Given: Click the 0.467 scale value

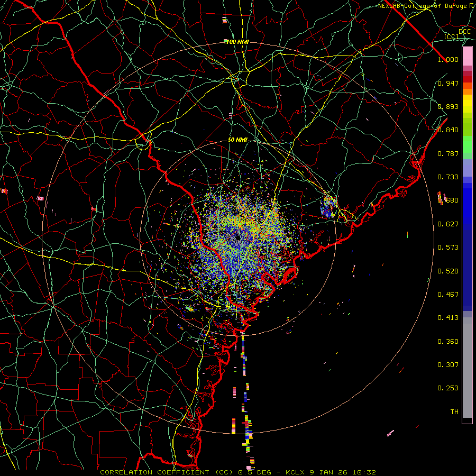Looking at the screenshot, I should click(448, 295).
